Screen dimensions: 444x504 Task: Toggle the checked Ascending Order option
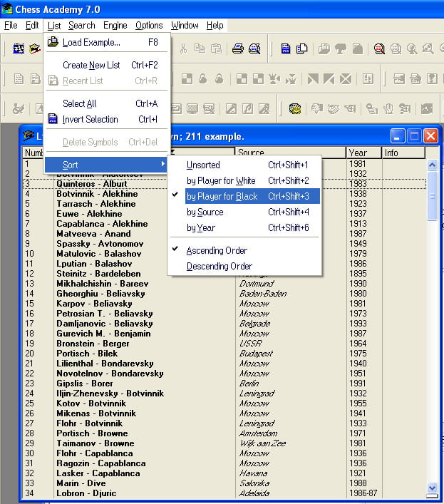tap(245, 250)
